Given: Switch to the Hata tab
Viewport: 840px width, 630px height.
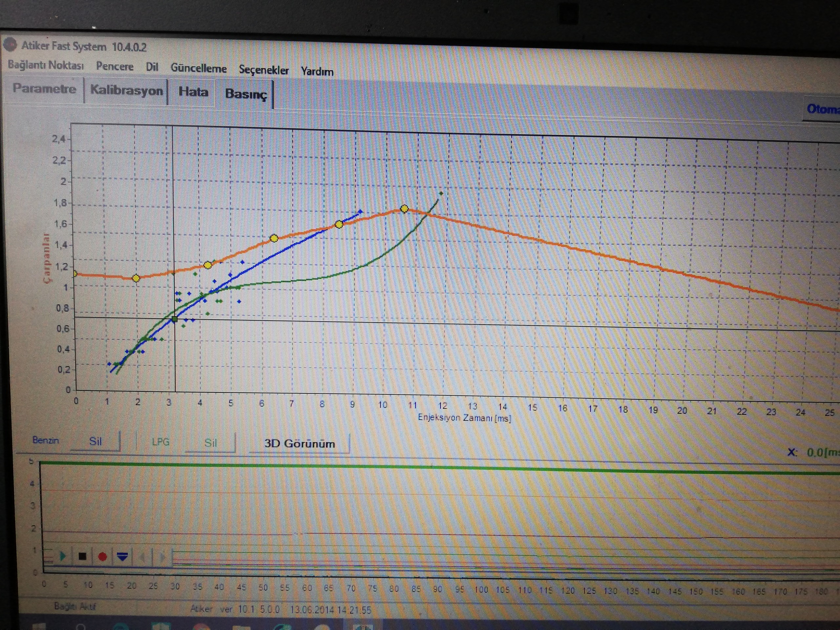Looking at the screenshot, I should 193,92.
